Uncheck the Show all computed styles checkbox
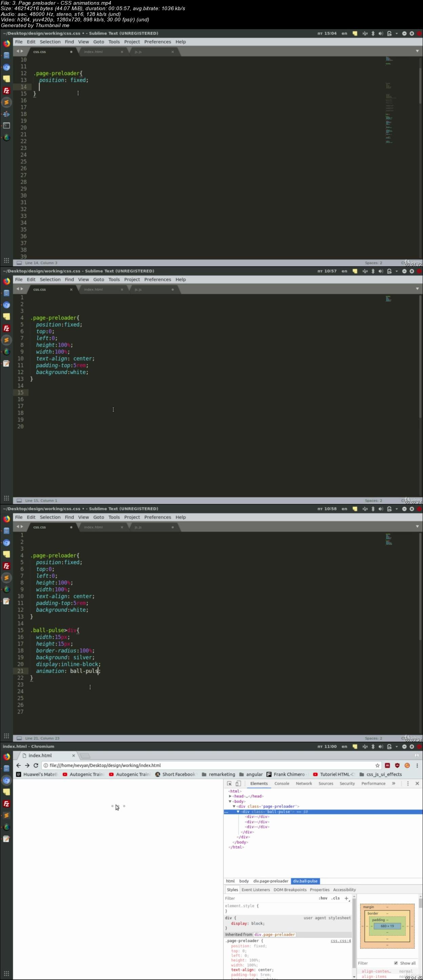Image resolution: width=423 pixels, height=980 pixels. (x=396, y=963)
